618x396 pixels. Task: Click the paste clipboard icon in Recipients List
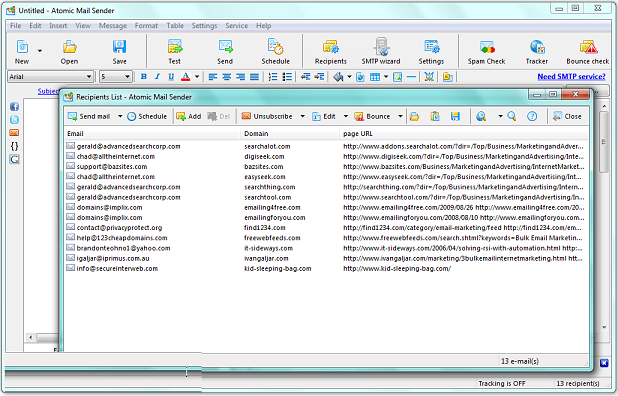[x=435, y=116]
